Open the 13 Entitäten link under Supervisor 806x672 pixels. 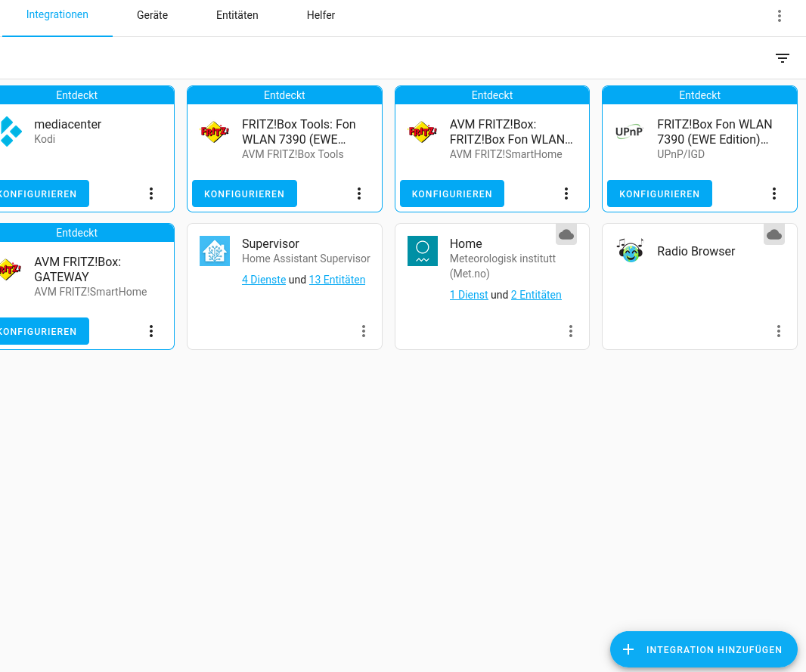click(337, 280)
